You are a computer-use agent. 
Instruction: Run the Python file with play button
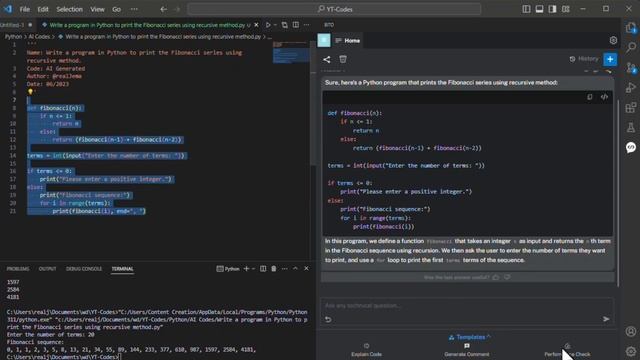coord(268,25)
